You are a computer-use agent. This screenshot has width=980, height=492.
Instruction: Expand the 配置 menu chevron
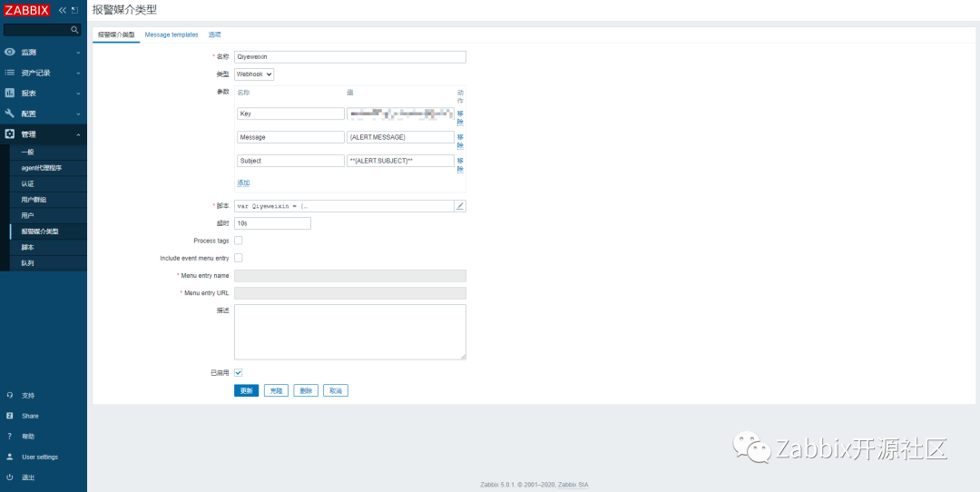(78, 114)
